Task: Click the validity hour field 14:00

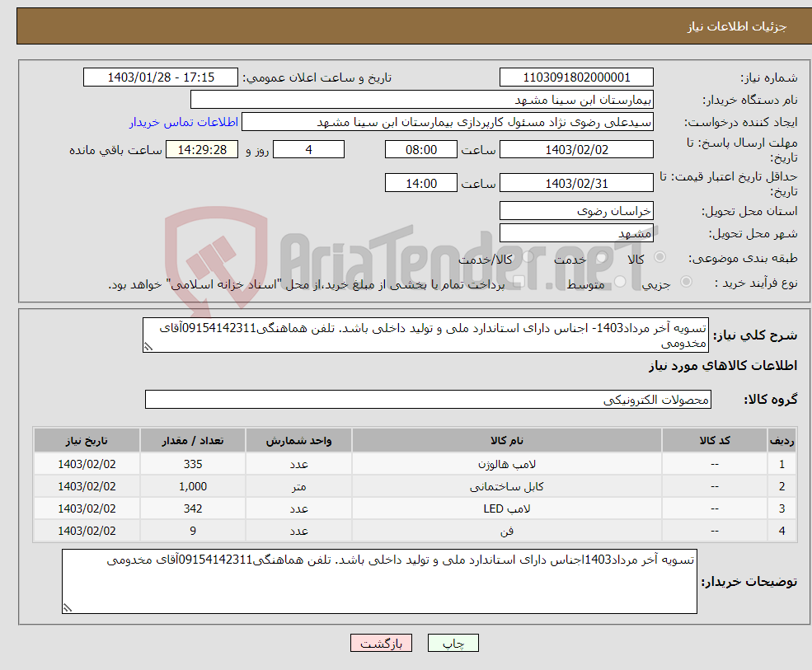Action: click(x=421, y=183)
